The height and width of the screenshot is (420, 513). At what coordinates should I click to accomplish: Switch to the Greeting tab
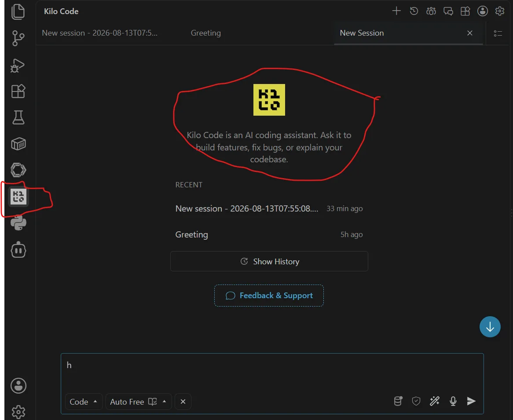(x=206, y=33)
